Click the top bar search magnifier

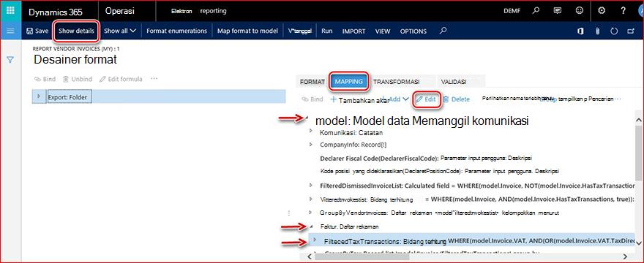pos(536,11)
